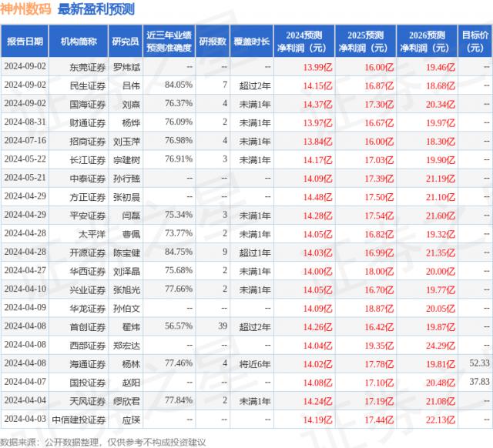Click the 目标价 column header
493x448 pixels.
pyautogui.click(x=475, y=41)
